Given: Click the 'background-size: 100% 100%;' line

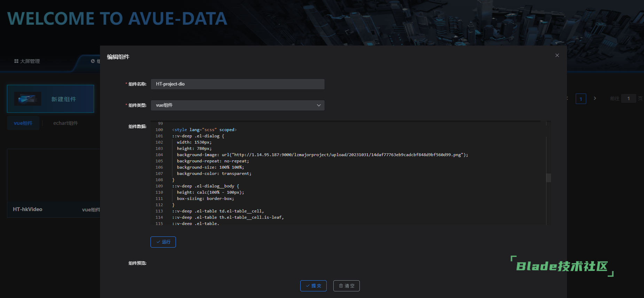Looking at the screenshot, I should coord(210,167).
